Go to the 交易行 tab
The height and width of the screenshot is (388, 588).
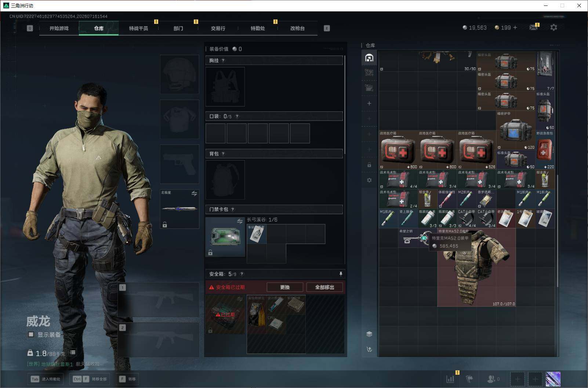[x=218, y=28]
